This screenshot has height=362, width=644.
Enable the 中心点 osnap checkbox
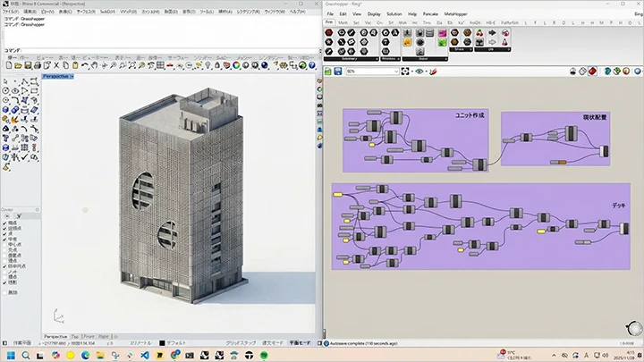point(5,244)
